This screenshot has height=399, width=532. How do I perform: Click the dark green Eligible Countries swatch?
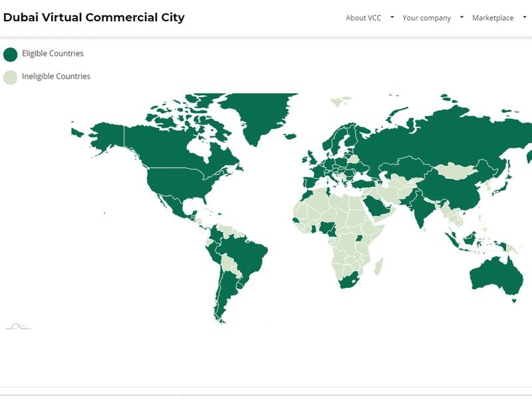pyautogui.click(x=11, y=54)
